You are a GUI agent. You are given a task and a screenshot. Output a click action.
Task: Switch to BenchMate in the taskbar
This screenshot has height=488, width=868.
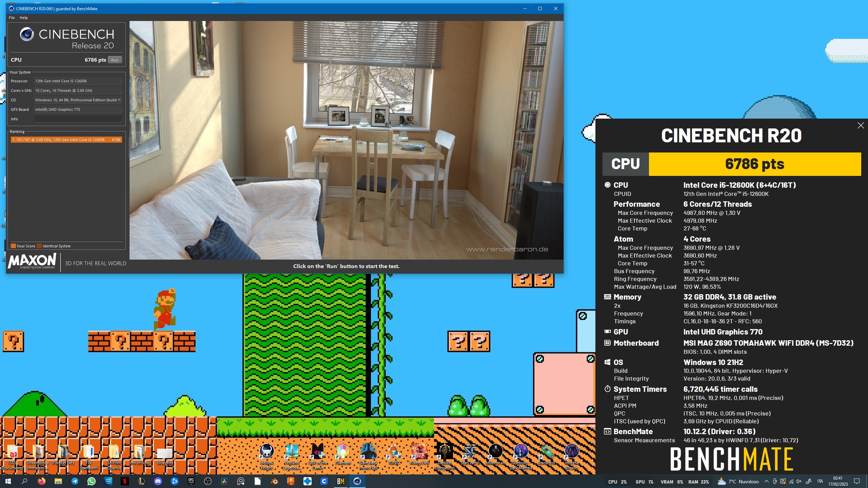tap(340, 481)
